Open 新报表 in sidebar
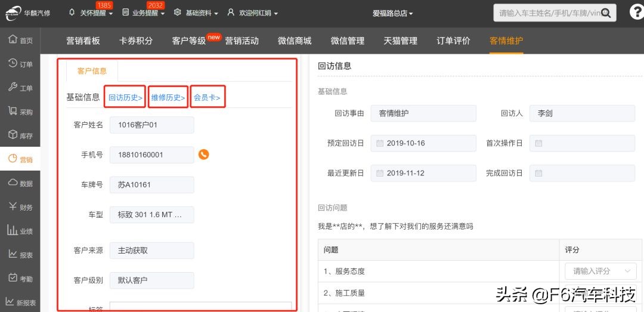 [20, 302]
